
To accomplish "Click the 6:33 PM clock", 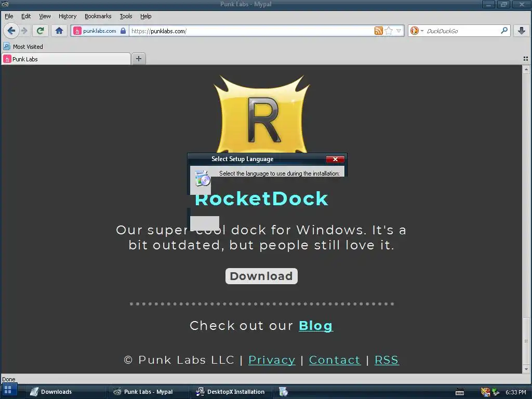I will tap(516, 392).
